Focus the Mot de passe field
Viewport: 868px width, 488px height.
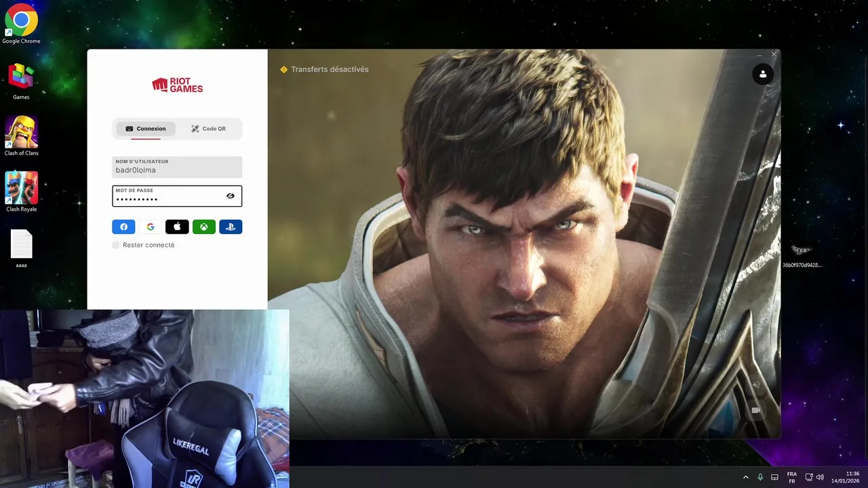coord(177,196)
